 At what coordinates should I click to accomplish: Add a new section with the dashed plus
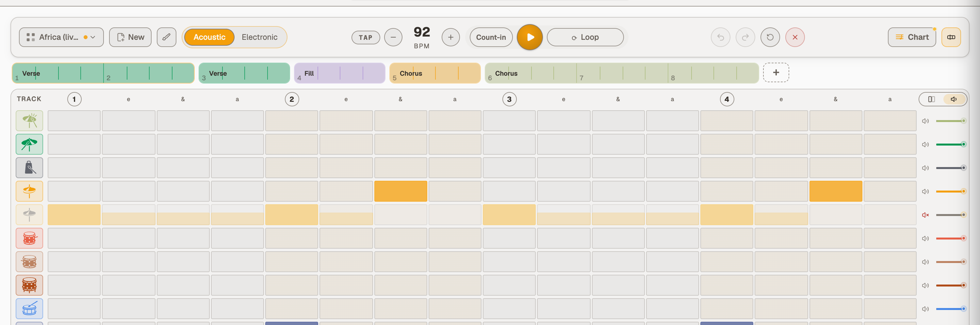click(776, 72)
